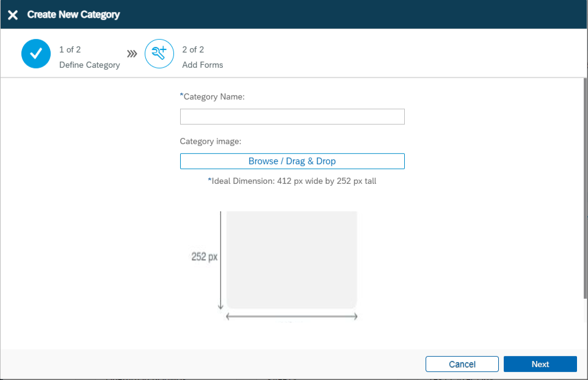
Task: Select the Add Forms step label
Action: pos(202,65)
